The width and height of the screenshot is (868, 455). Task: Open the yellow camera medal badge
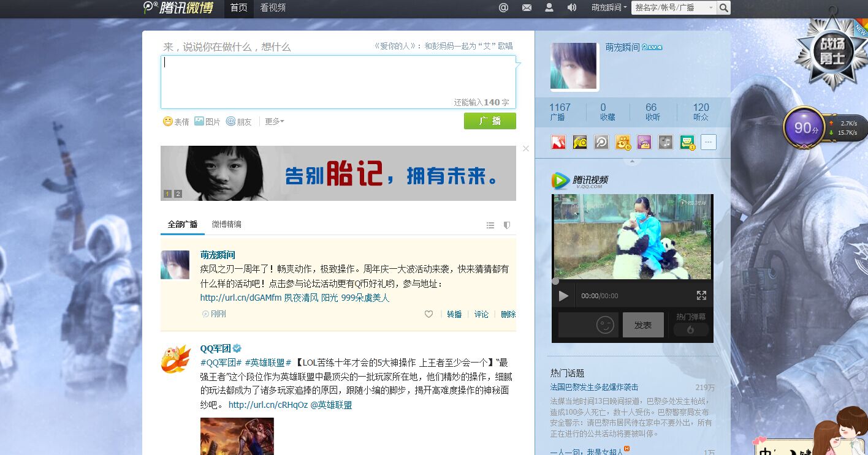pos(580,142)
